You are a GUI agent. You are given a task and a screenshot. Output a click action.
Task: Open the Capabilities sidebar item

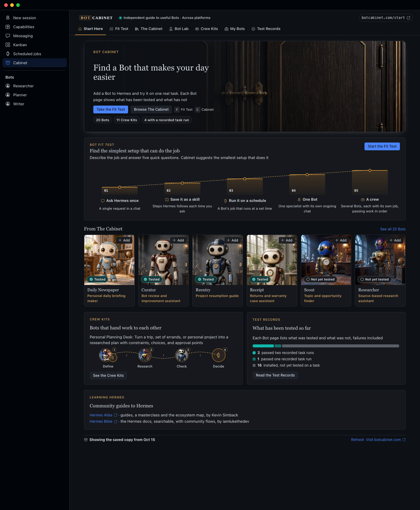click(x=34, y=27)
